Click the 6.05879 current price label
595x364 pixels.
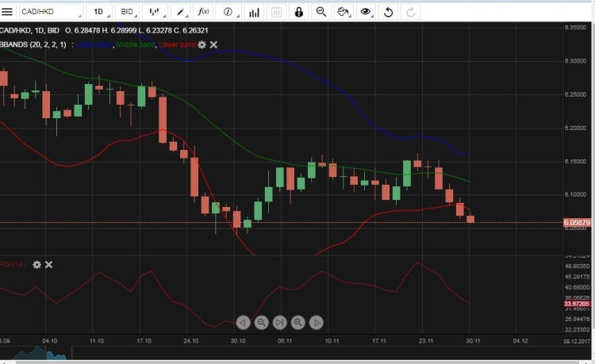coord(577,223)
